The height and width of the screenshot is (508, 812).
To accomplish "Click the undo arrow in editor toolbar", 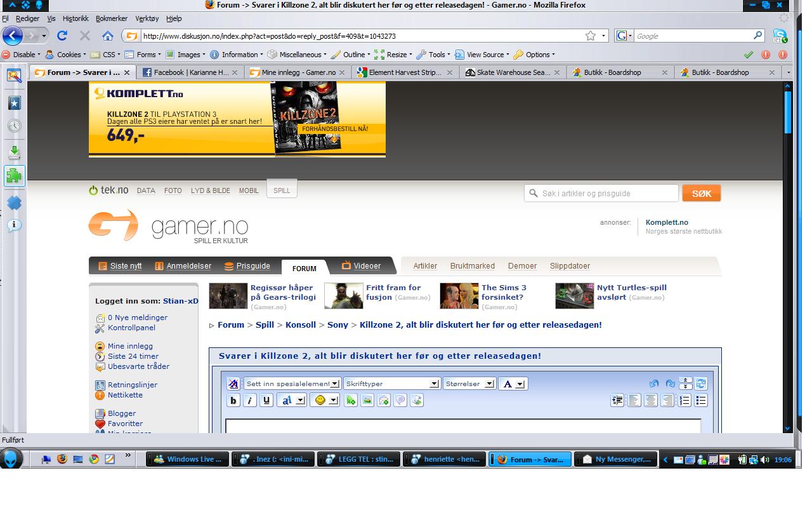I will [x=654, y=384].
